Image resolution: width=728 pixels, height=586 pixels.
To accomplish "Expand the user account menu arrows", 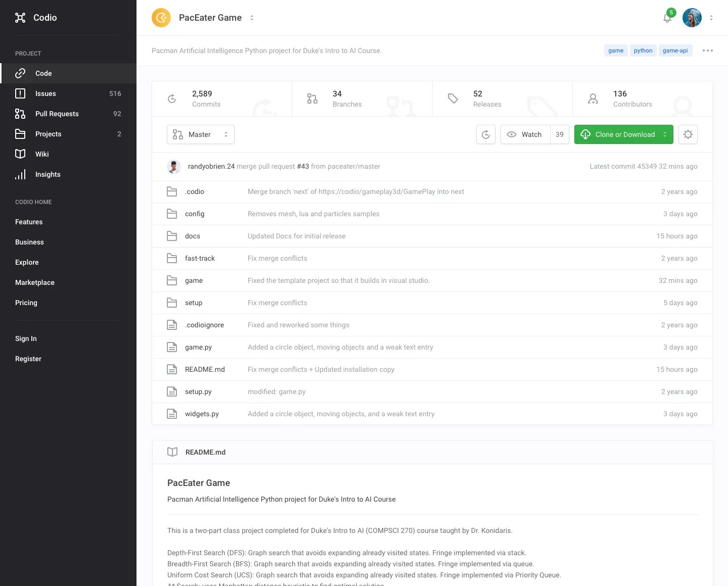I will pos(711,18).
